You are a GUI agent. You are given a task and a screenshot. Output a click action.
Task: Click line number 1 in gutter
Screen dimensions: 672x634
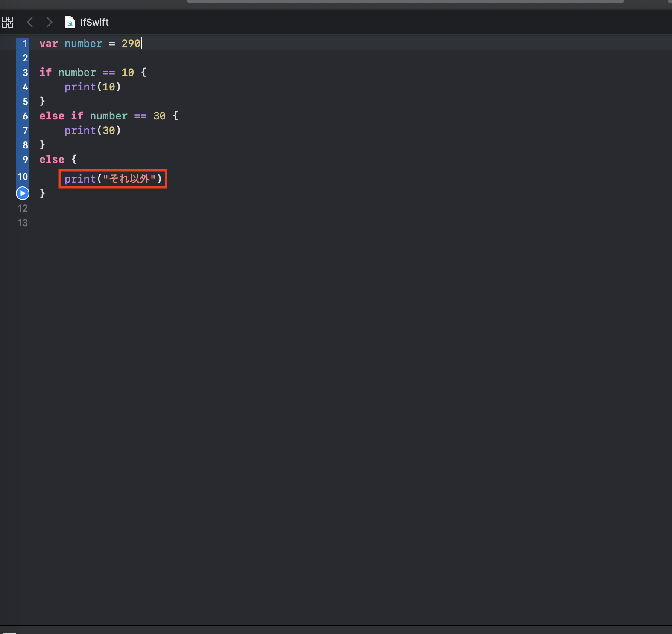coord(25,44)
